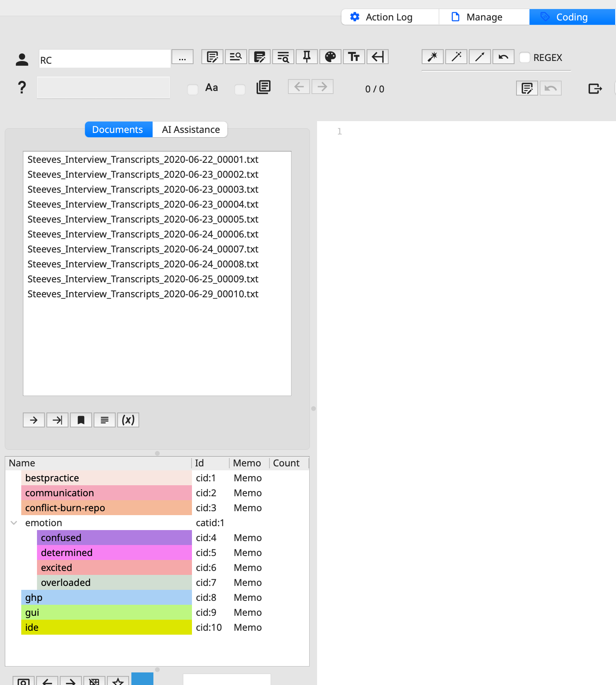Toggle the Aa case-sensitive checkbox
Viewport: 616px width, 685px height.
[193, 89]
